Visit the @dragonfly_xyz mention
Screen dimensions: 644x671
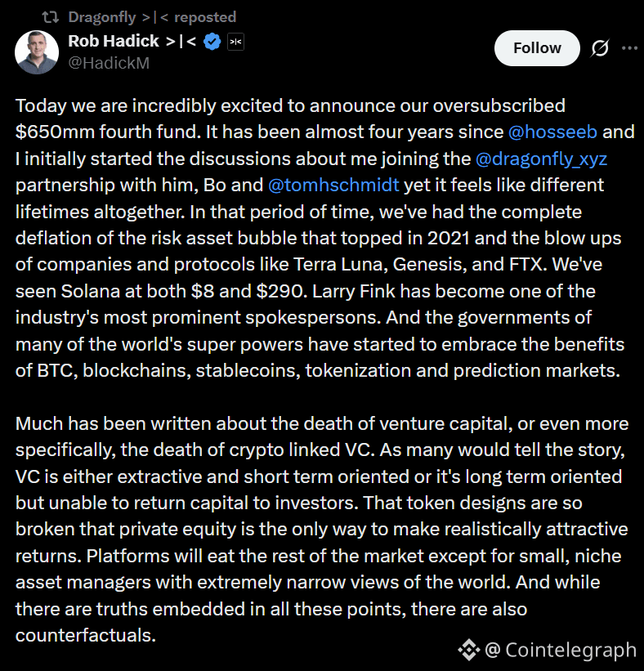click(541, 159)
